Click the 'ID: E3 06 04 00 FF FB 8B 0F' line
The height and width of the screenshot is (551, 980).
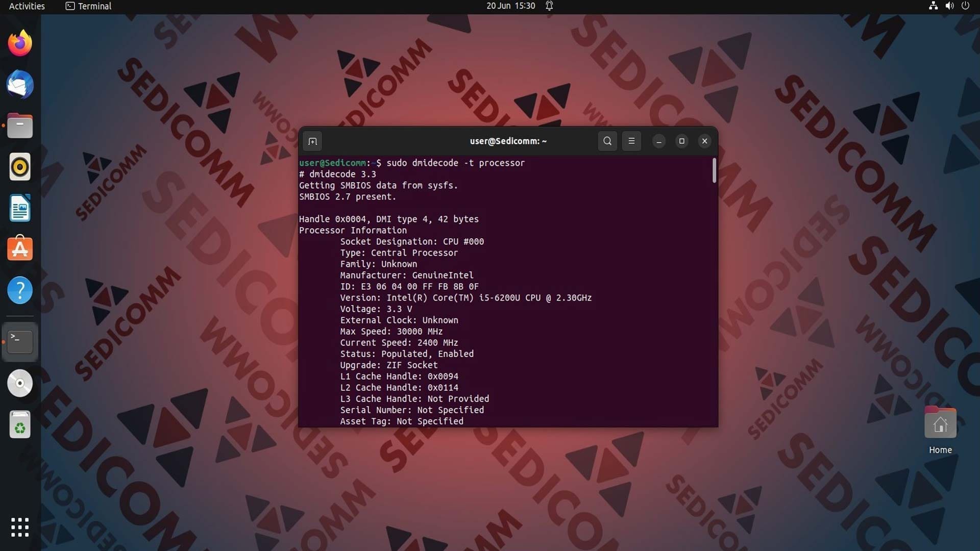click(x=409, y=287)
